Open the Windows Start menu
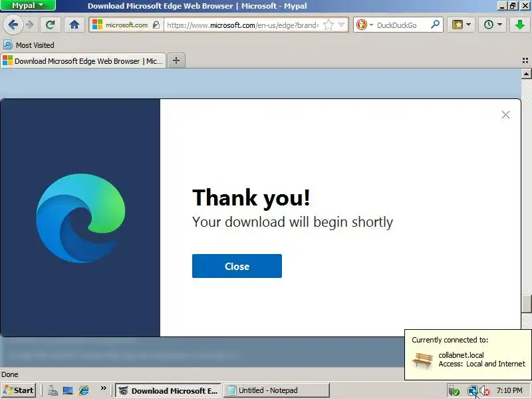This screenshot has height=399, width=532. tap(19, 390)
